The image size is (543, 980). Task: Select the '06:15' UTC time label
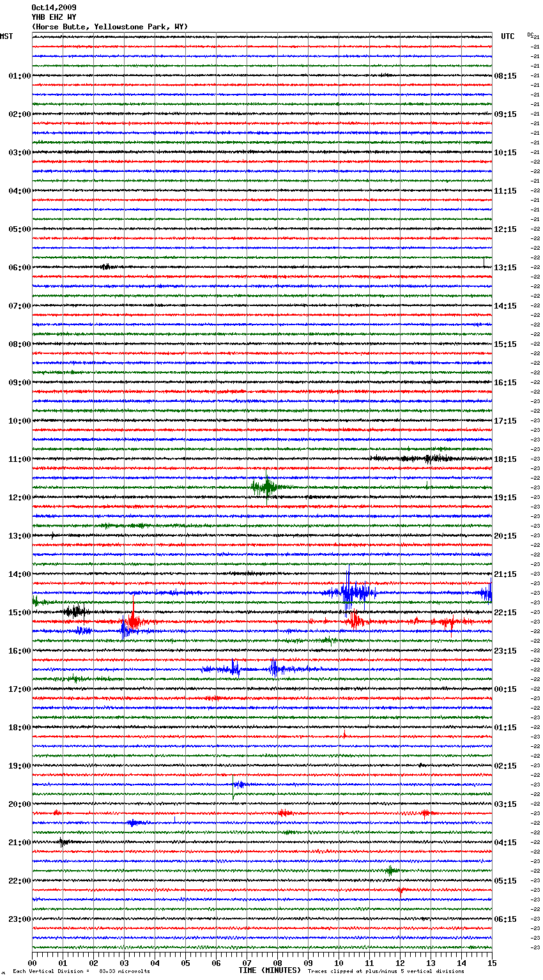(505, 919)
